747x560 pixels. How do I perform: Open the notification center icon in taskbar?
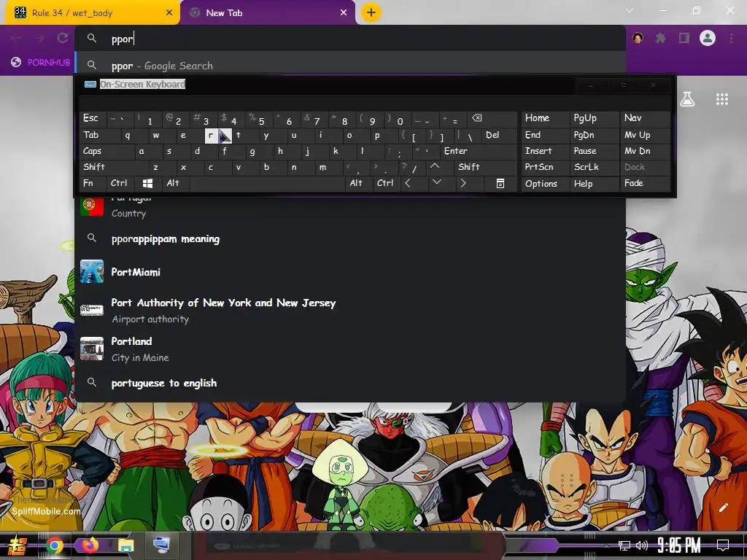point(723,545)
